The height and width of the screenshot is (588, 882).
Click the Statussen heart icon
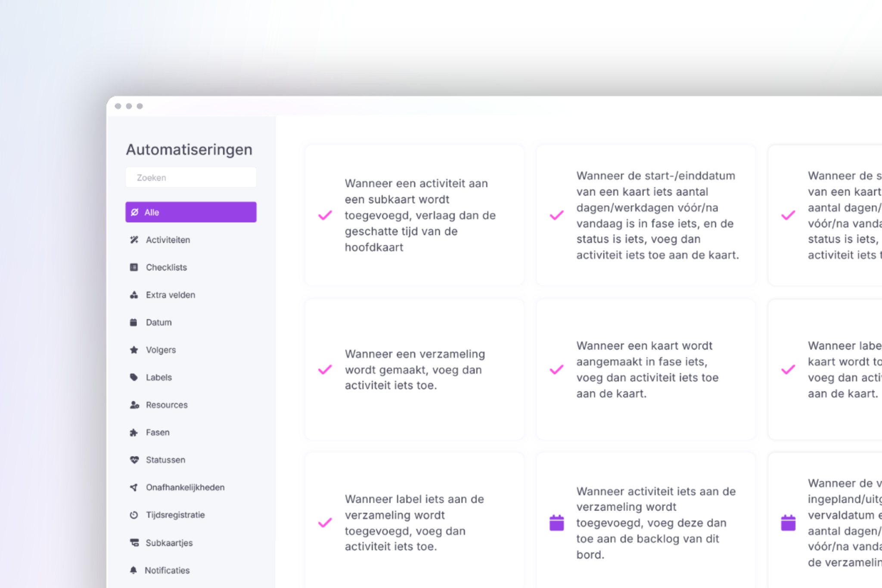click(x=134, y=460)
